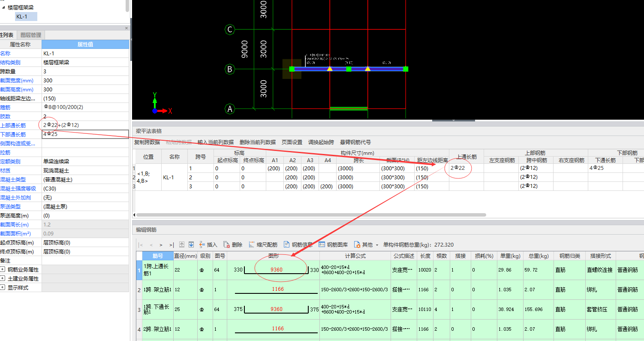Edit the 名称 value KL-1
Viewport: 644px width, 341px height.
[x=85, y=54]
